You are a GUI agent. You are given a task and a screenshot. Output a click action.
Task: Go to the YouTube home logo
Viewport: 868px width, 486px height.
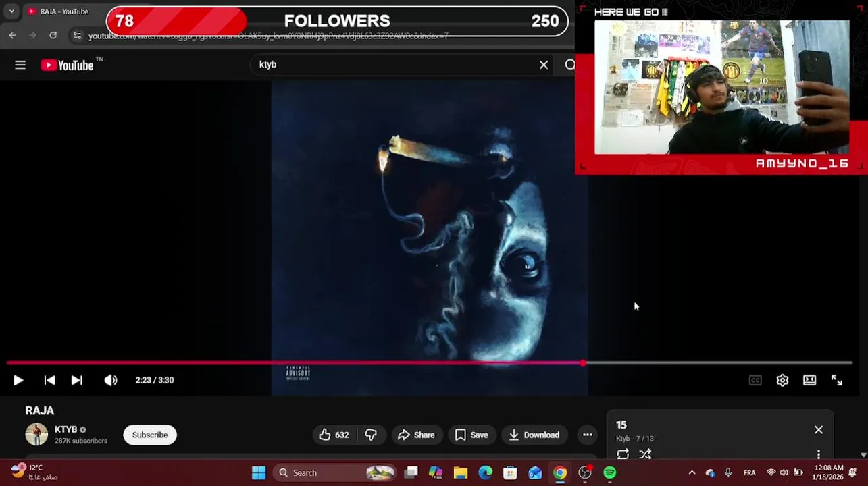coord(67,65)
